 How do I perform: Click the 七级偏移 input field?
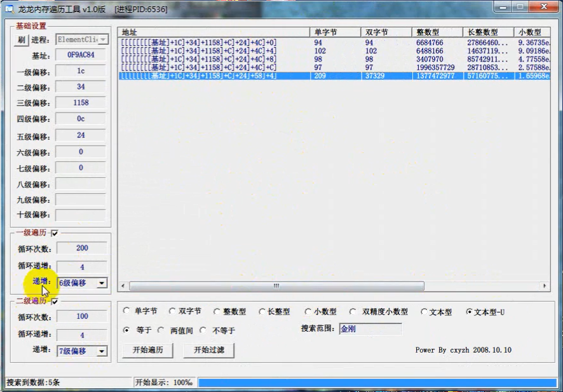pos(81,168)
